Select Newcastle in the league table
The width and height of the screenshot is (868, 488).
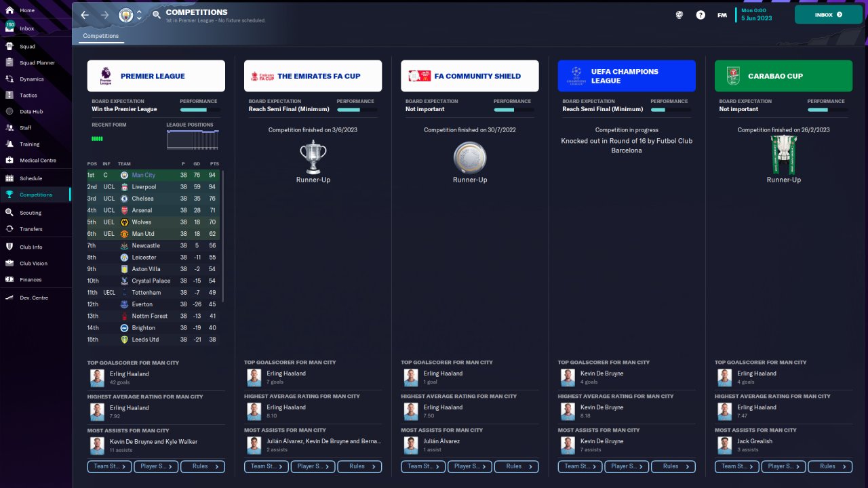tap(146, 245)
